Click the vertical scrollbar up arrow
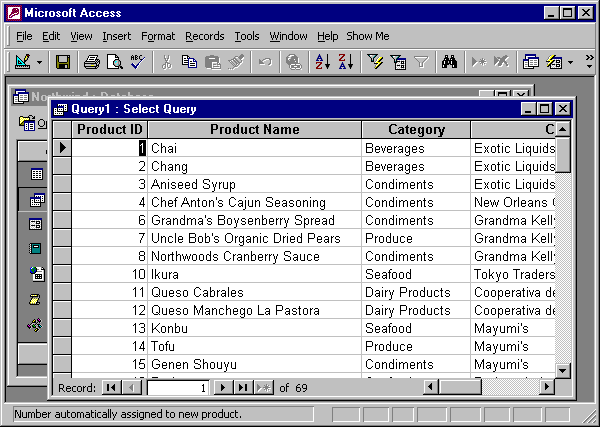The image size is (600, 427). click(x=562, y=129)
